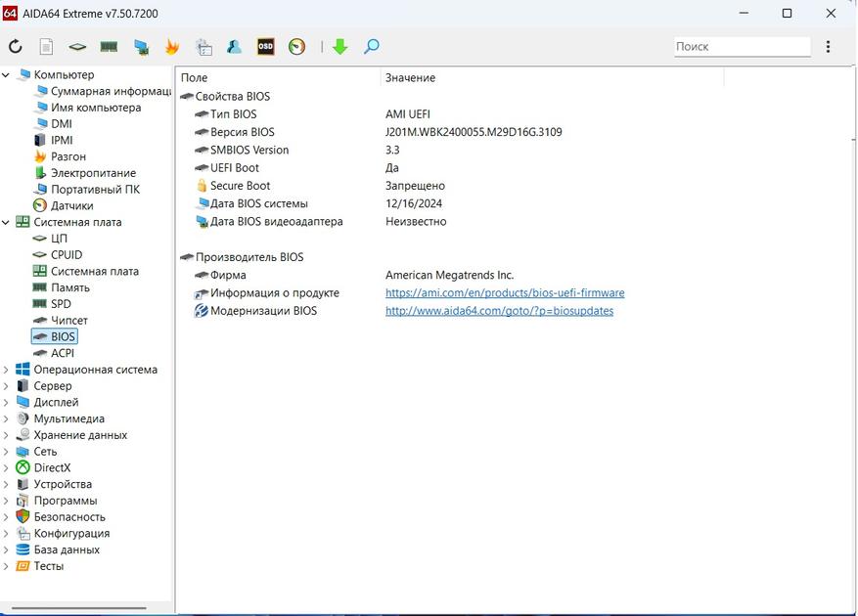Open the ami.com bios-uefi-firmware link
Viewport: 858px width, 616px height.
point(504,293)
